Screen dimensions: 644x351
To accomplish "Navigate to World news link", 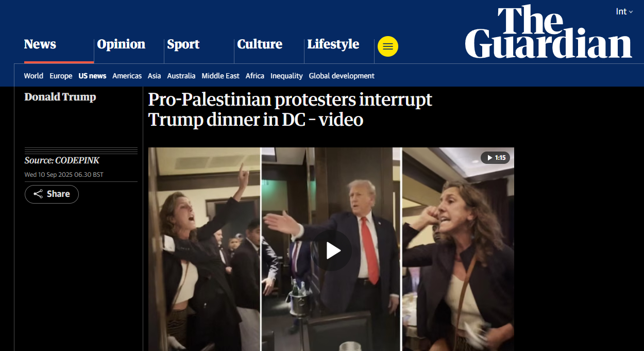I will 33,76.
